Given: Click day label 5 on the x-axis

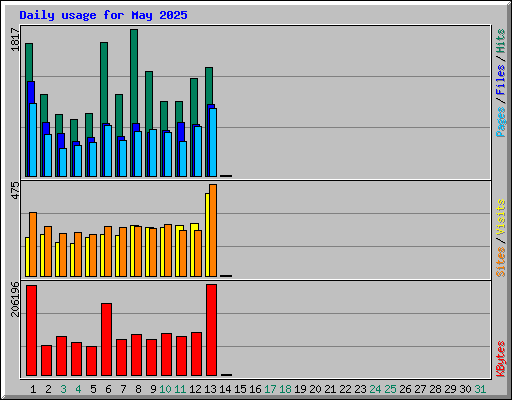Looking at the screenshot, I should click(93, 389).
